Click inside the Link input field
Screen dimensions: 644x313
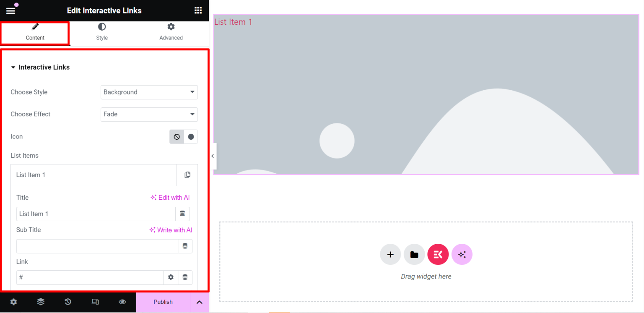[90, 277]
